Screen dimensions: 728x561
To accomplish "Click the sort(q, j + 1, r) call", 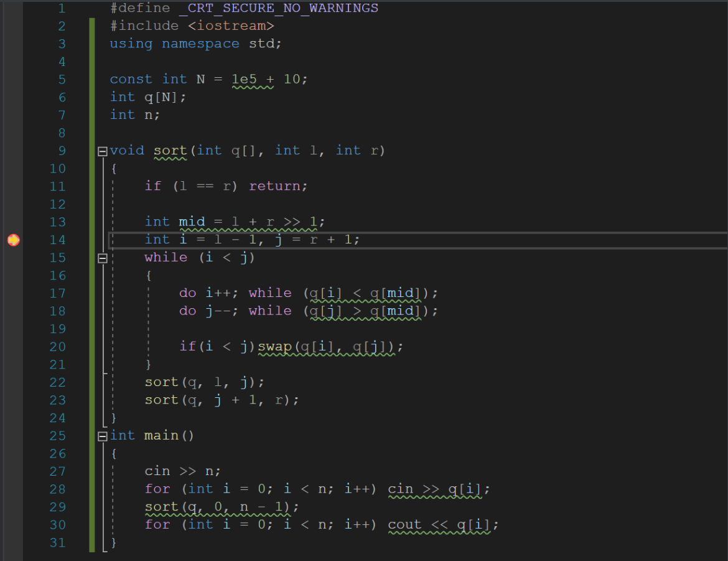I will click(x=218, y=400).
